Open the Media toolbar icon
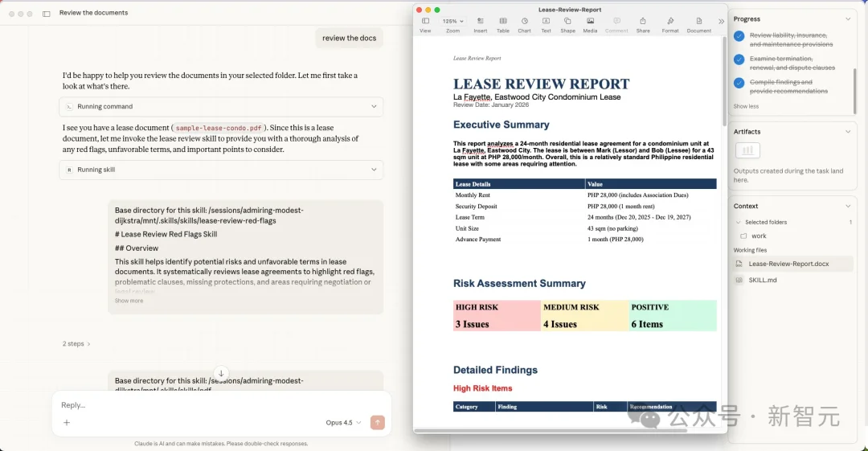This screenshot has height=451, width=868. tap(590, 24)
